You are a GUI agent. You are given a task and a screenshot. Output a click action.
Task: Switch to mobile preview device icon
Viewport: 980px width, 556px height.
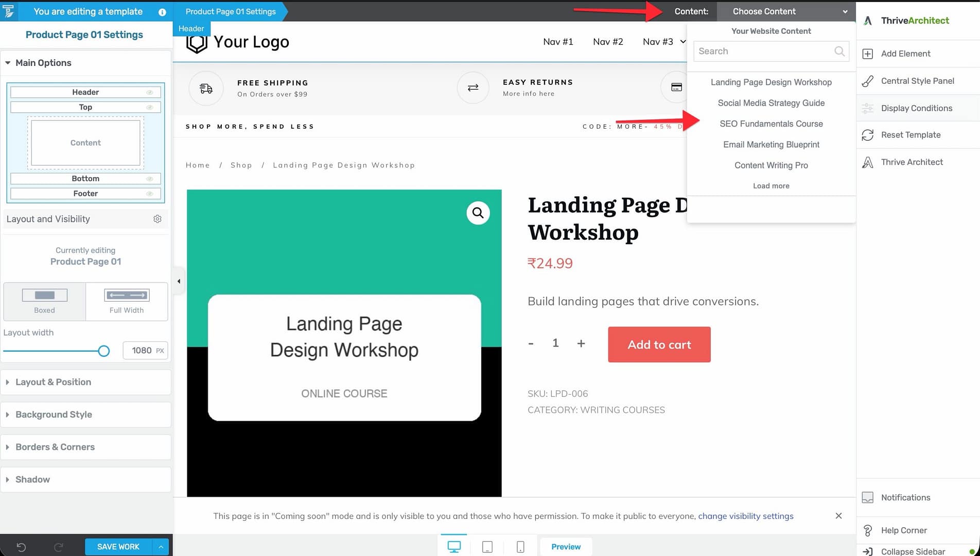tap(520, 547)
